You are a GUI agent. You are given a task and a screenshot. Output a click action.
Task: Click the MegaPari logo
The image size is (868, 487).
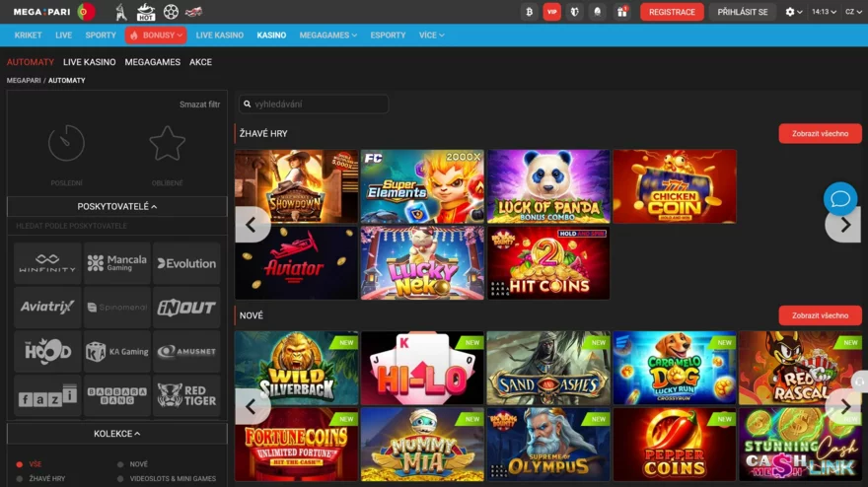click(x=41, y=12)
